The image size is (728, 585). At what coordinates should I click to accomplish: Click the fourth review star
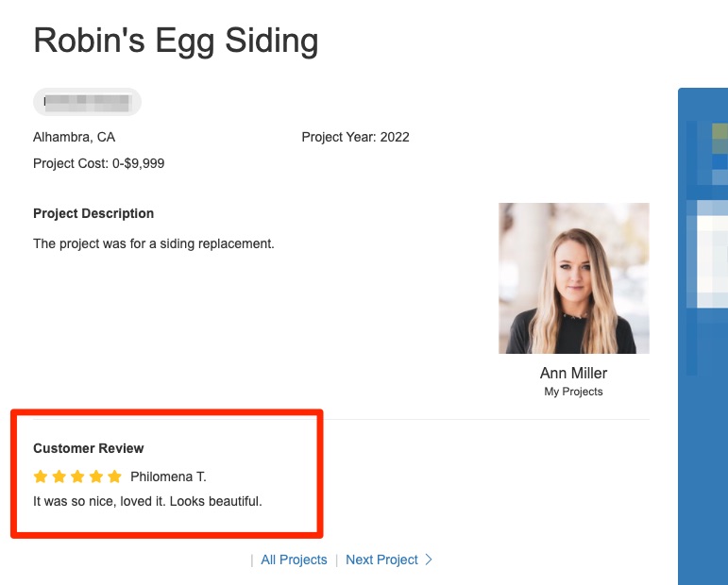(x=96, y=476)
